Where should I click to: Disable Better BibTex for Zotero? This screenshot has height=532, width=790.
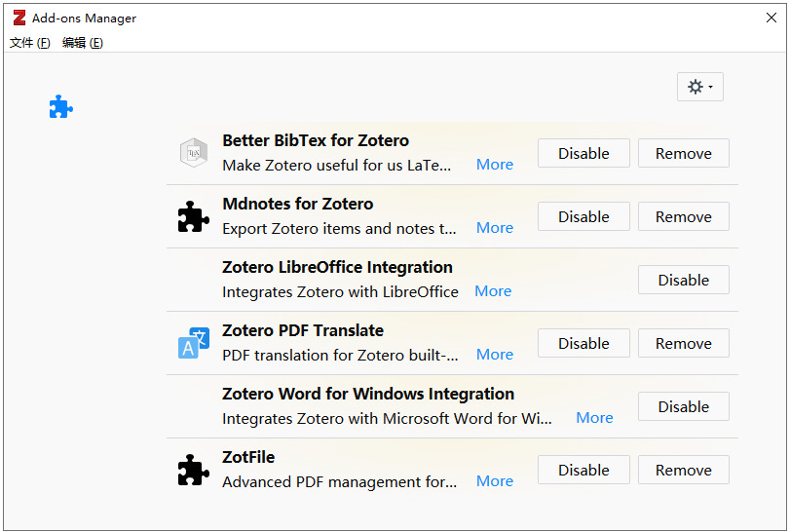coord(583,153)
